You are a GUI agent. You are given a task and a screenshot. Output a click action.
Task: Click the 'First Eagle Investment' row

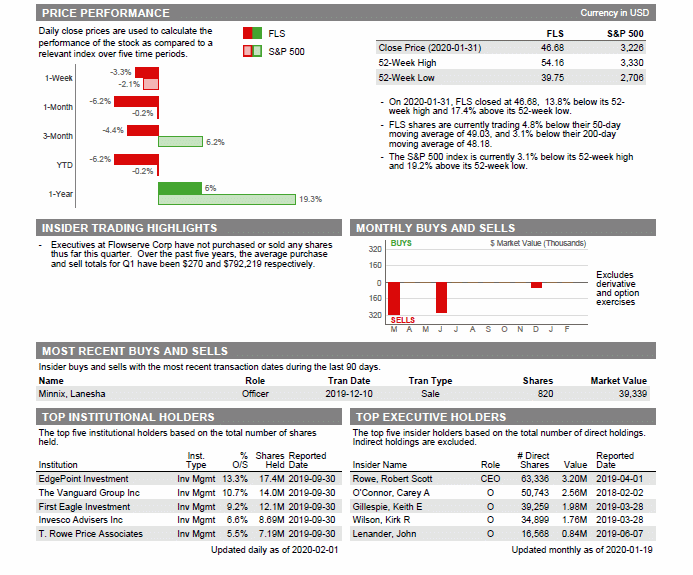189,507
